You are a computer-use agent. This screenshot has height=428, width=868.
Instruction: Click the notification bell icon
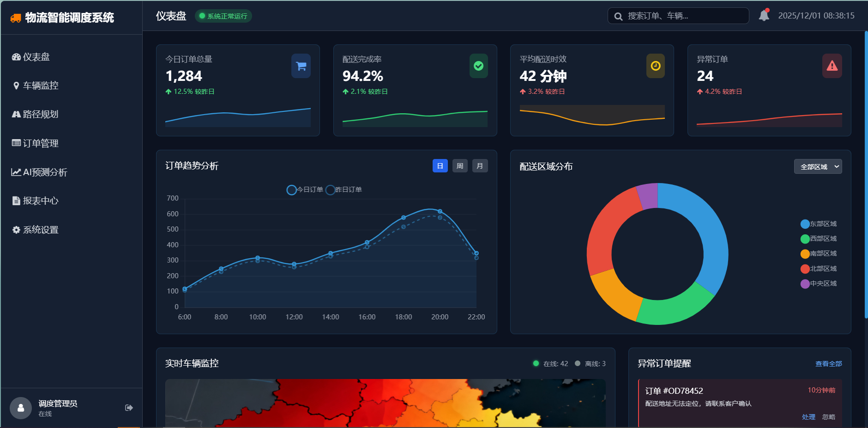764,16
